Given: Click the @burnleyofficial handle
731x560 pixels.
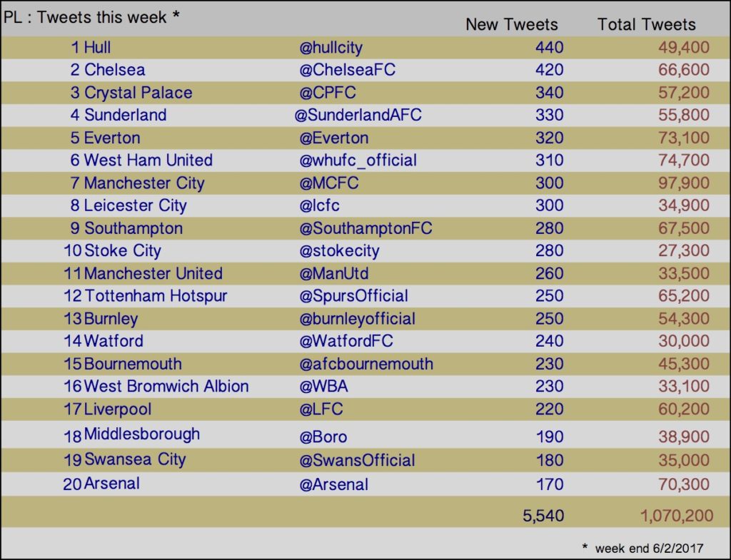Looking at the screenshot, I should [x=357, y=319].
